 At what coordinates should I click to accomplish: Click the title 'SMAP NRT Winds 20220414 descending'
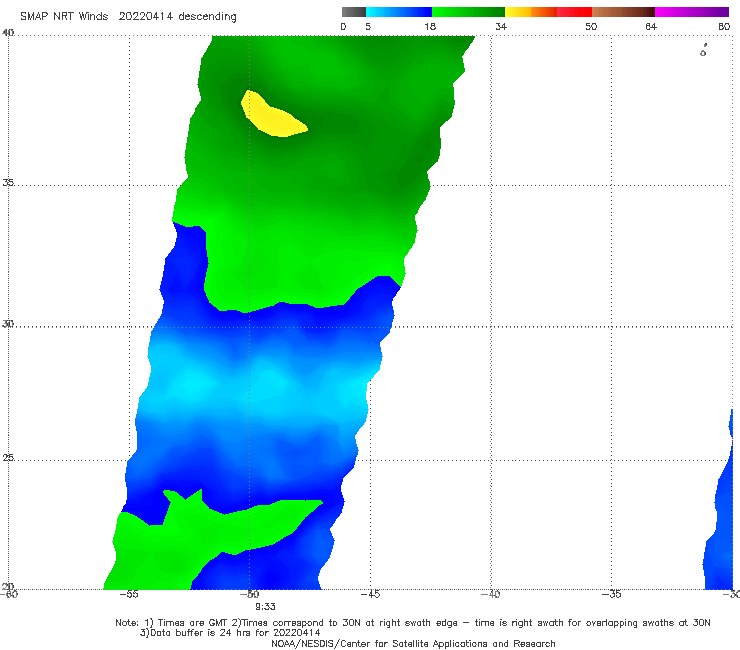click(x=128, y=17)
